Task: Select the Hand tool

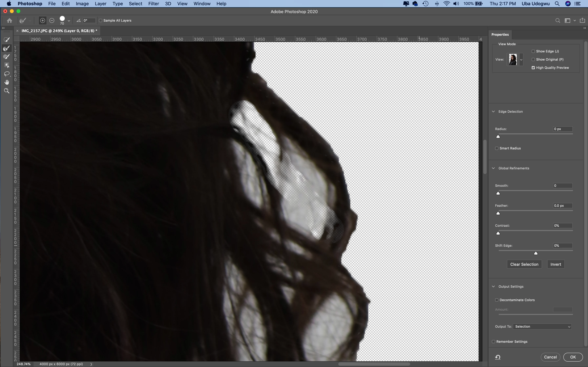Action: pos(7,82)
